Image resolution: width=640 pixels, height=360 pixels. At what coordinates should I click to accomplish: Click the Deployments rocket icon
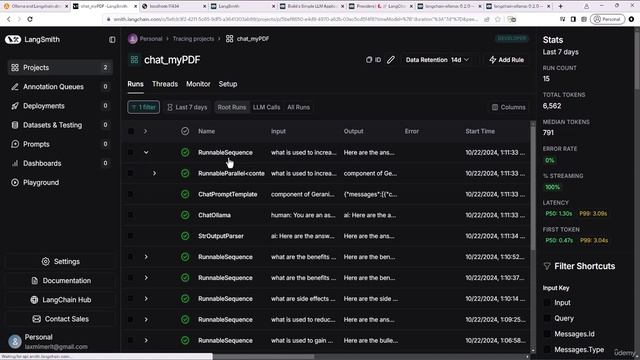coord(15,106)
